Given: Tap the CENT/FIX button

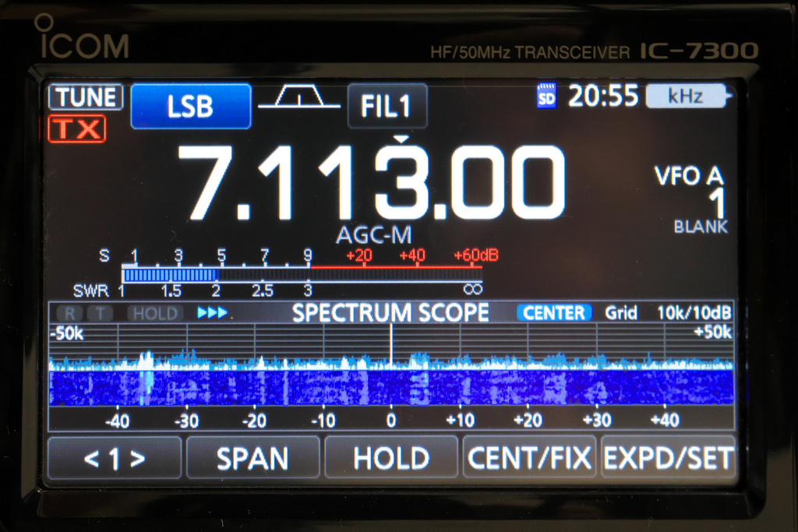Looking at the screenshot, I should tap(529, 458).
